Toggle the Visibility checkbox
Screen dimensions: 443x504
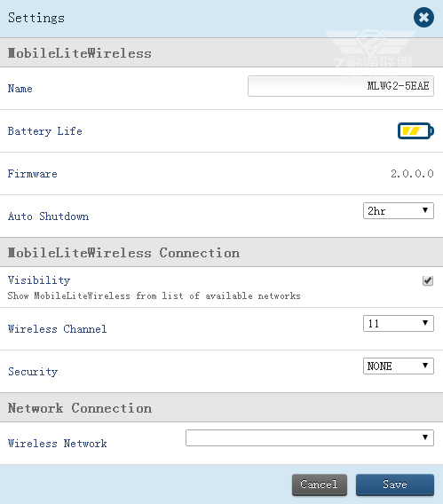click(x=428, y=280)
